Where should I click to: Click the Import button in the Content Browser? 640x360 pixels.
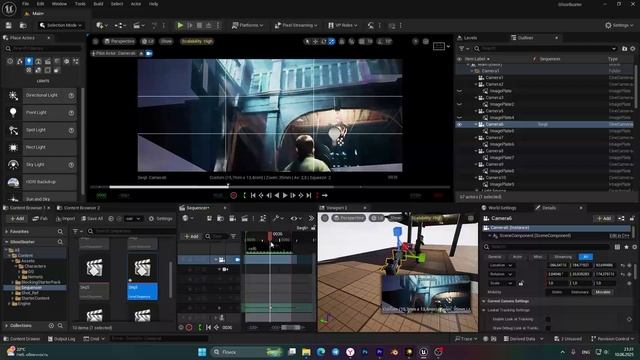[x=65, y=219]
